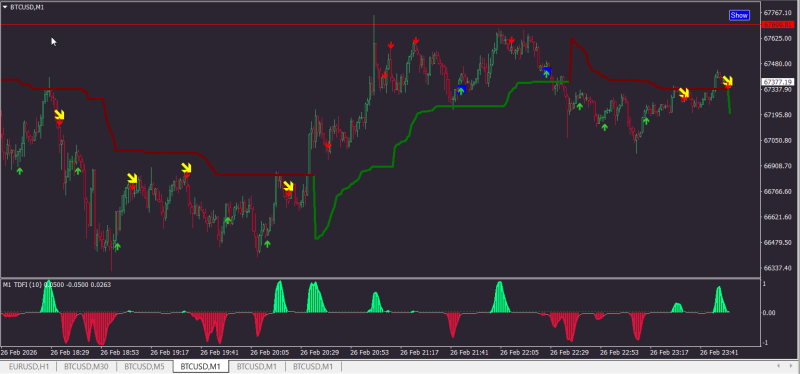800x374 pixels.
Task: Open the BTCUSD,M1 chart title dropdown triangle
Action: coord(5,7)
